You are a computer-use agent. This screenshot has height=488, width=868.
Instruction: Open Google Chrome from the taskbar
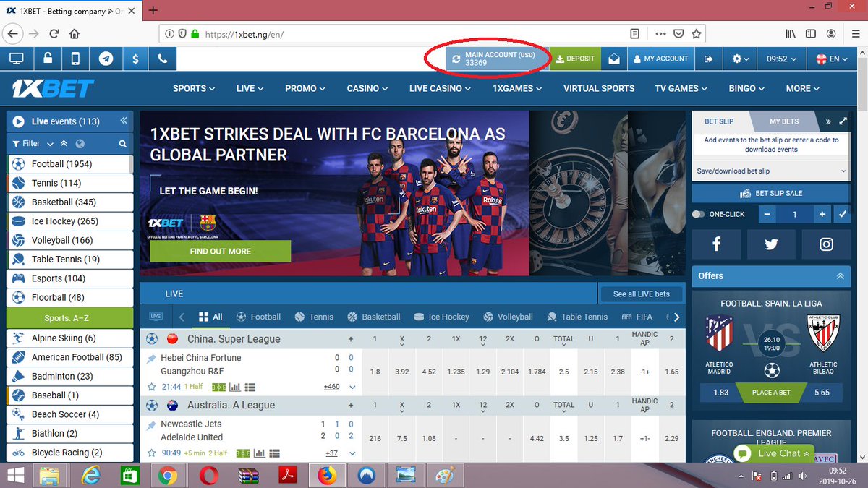[169, 476]
